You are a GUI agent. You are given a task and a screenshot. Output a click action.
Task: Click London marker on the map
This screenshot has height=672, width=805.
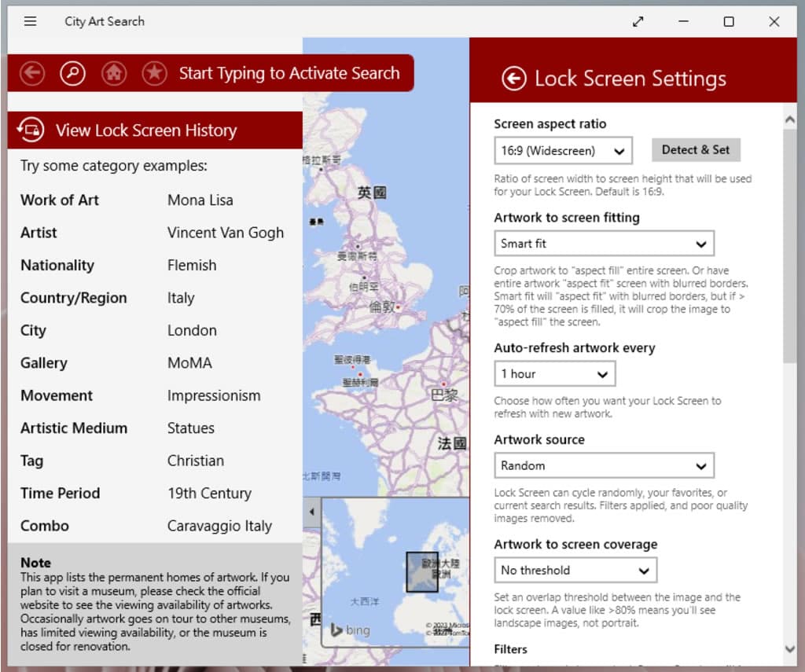click(x=398, y=307)
